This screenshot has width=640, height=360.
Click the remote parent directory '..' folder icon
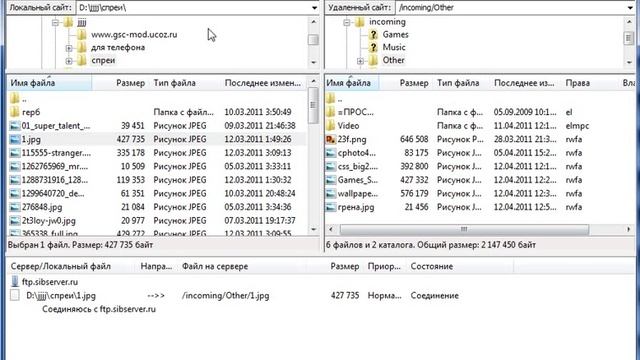[x=331, y=98]
